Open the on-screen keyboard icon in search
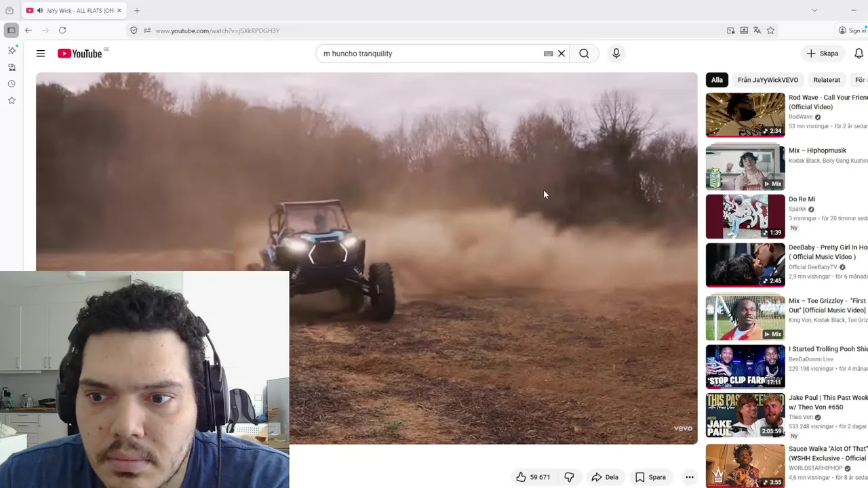 click(x=548, y=54)
